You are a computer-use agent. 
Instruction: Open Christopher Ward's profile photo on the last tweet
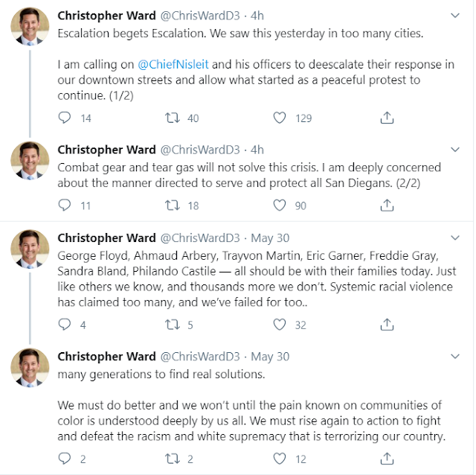(x=30, y=368)
